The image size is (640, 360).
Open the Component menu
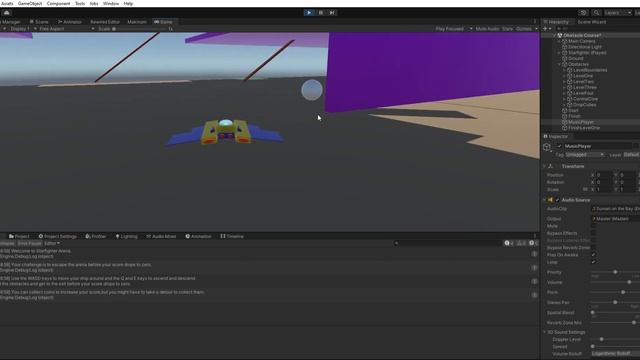pos(58,3)
